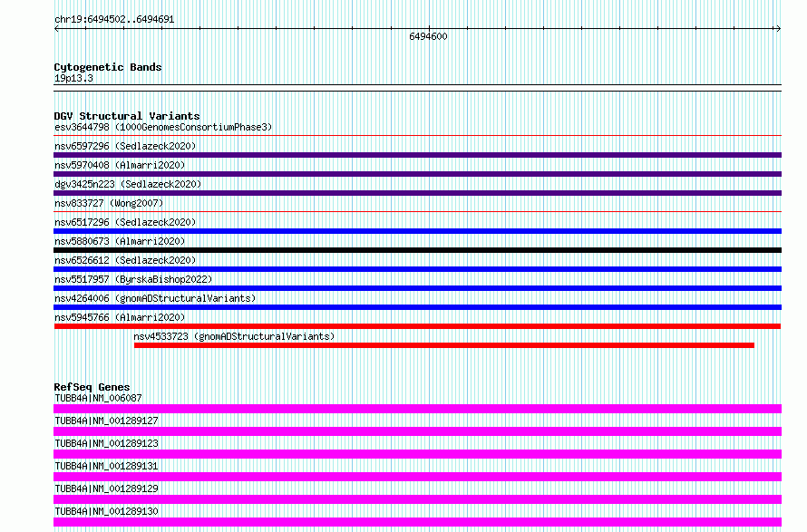Select nsv4533723 (gnomADStructuralVariants) label
This screenshot has width=807, height=532.
click(x=234, y=336)
